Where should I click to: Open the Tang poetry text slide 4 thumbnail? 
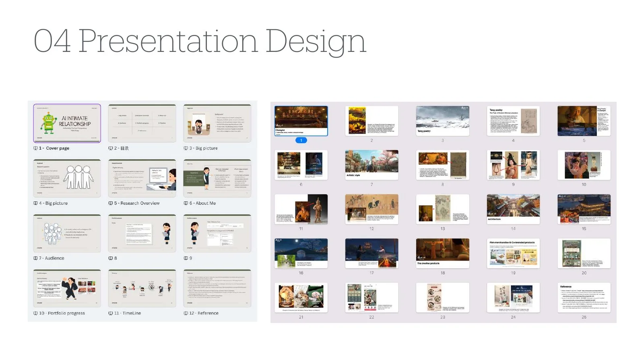513,121
